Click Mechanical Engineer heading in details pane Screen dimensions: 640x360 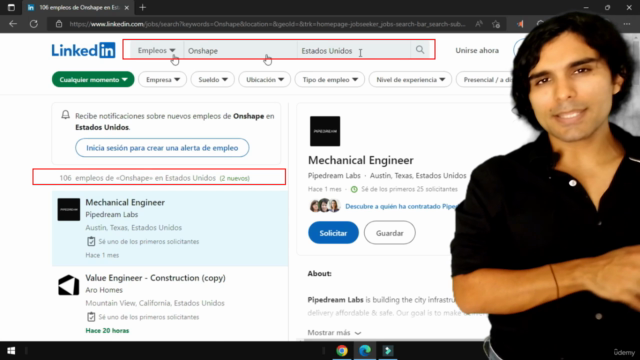point(360,160)
